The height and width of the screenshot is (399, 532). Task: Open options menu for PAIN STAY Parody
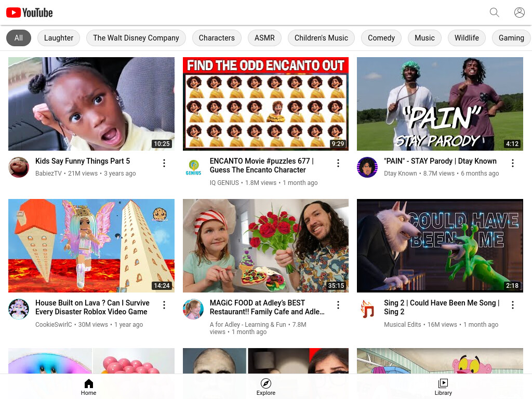tap(512, 163)
